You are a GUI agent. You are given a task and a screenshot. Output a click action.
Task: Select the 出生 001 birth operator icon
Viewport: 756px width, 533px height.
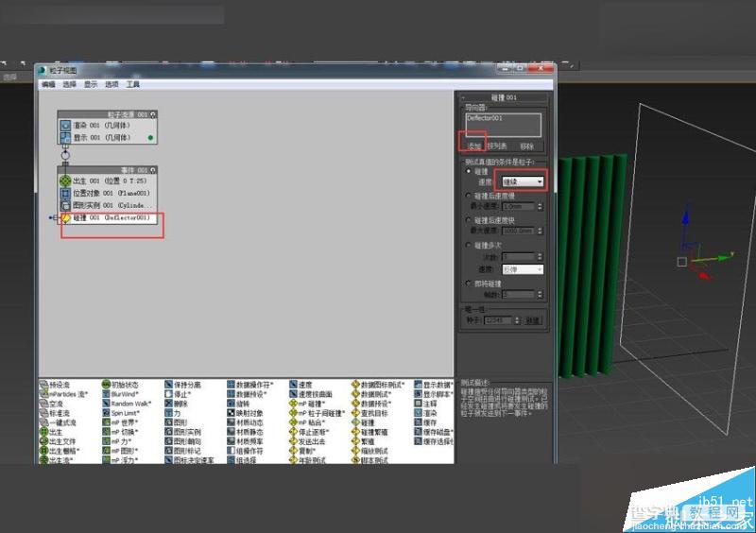pos(65,181)
